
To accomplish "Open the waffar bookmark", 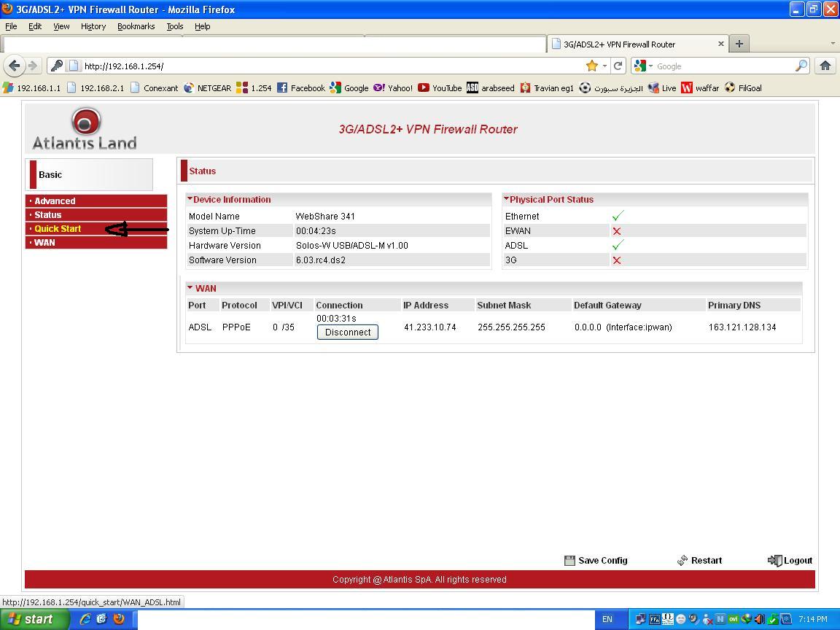I will click(700, 87).
